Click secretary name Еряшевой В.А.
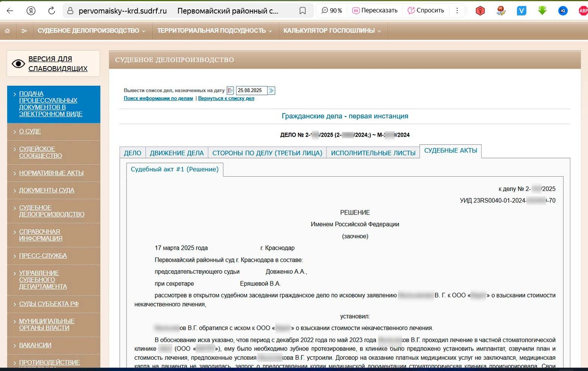The image size is (588, 371). [x=260, y=284]
